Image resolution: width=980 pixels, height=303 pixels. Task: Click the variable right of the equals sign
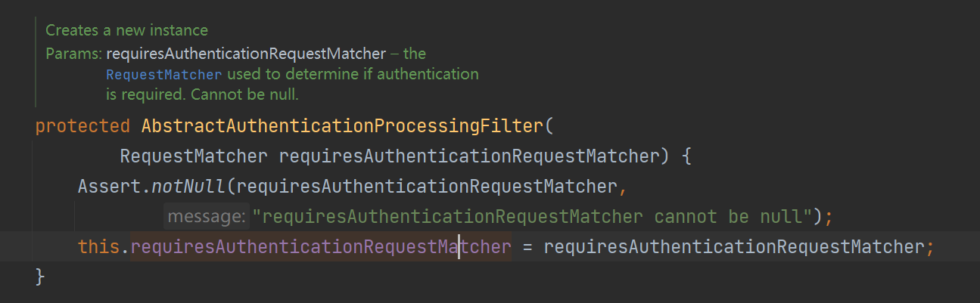733,247
